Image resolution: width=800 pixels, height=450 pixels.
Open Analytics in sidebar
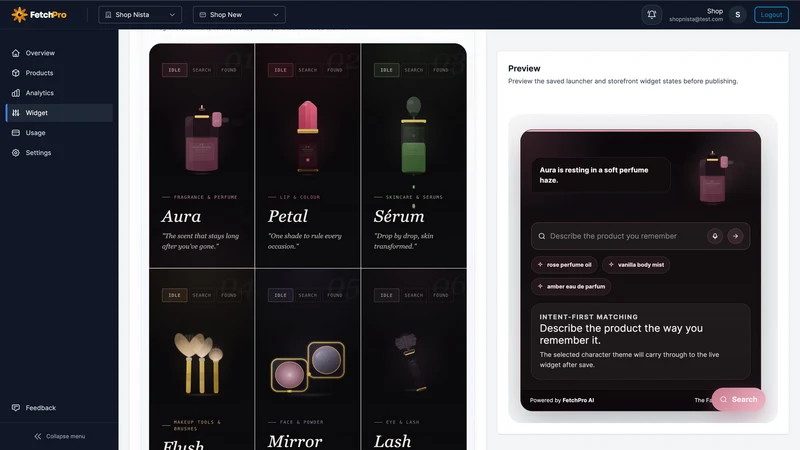59,93
